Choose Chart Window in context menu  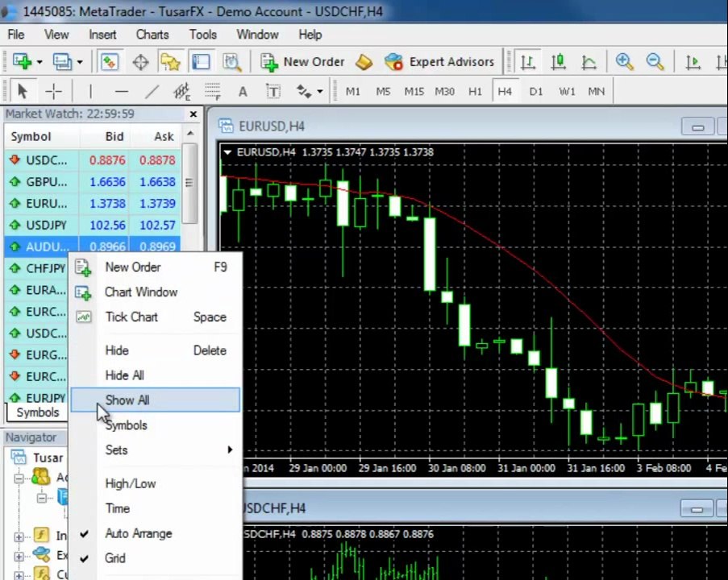point(156,292)
